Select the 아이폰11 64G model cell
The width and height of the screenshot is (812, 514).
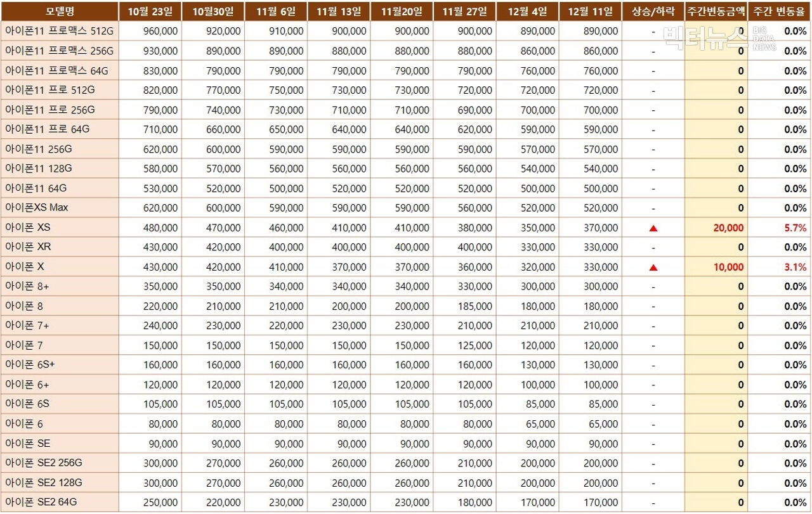60,188
